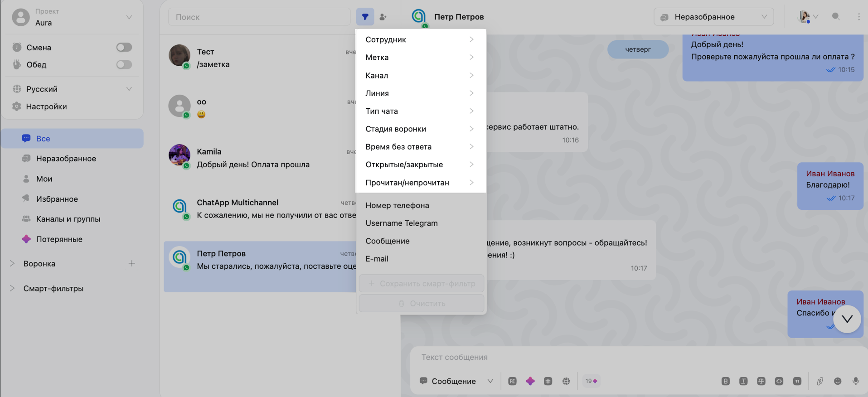868x397 pixels.
Task: Open the Стадия воронки filter submenu
Action: click(420, 129)
